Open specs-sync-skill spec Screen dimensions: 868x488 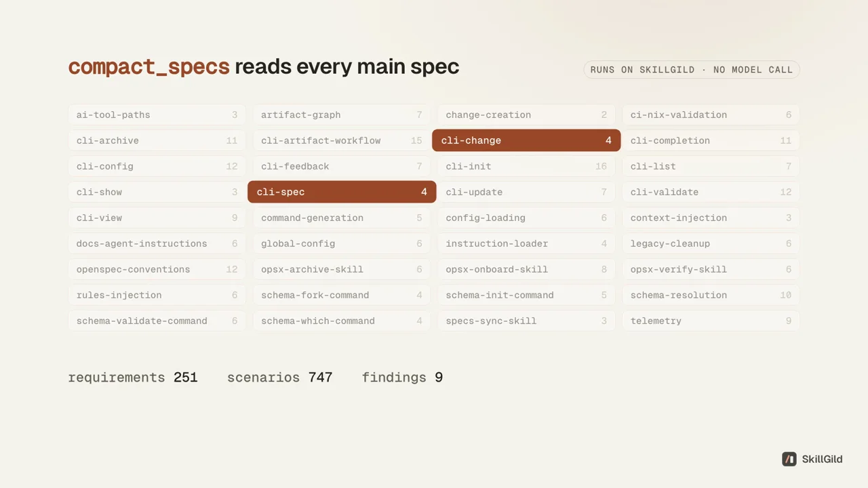pos(526,321)
